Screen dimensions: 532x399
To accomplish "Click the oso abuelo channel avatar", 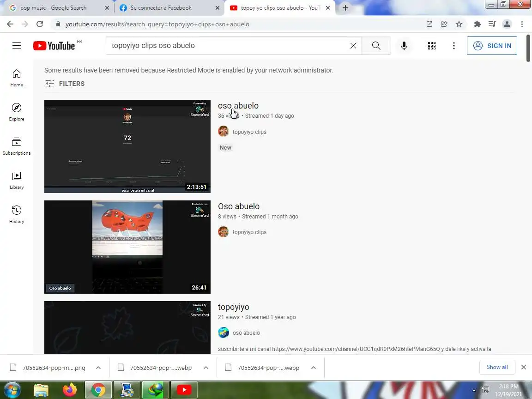I will (x=223, y=332).
